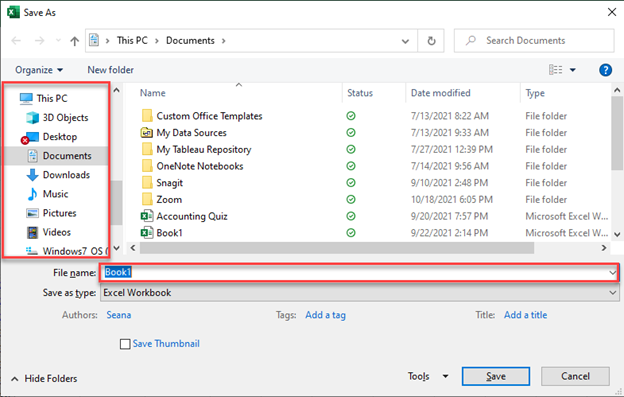The width and height of the screenshot is (624, 397).
Task: Click the change view icon
Action: tap(556, 70)
